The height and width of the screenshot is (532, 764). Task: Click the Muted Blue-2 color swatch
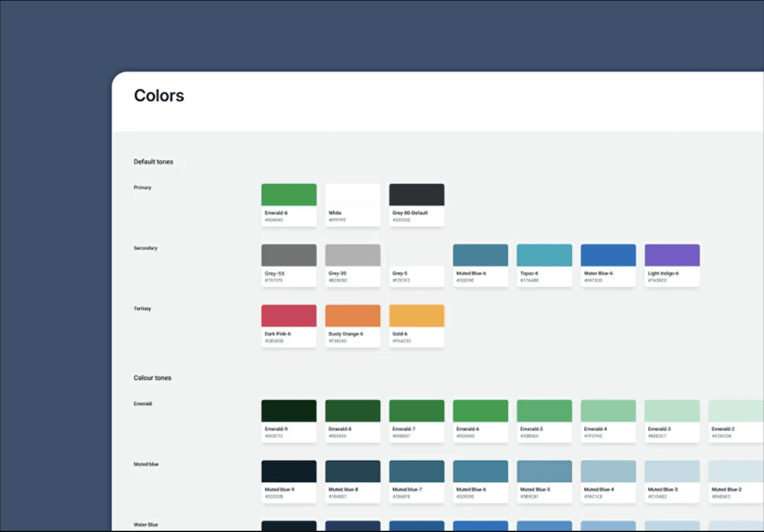pos(736,482)
